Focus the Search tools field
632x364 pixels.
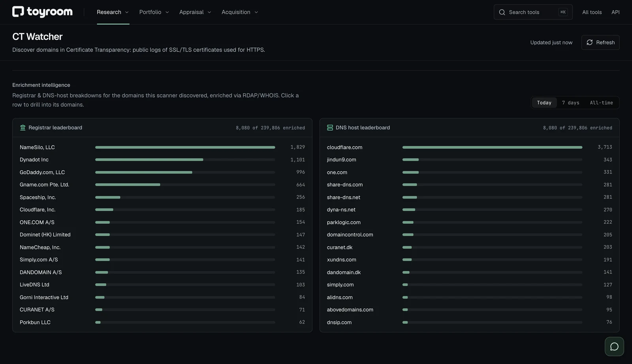coord(533,12)
